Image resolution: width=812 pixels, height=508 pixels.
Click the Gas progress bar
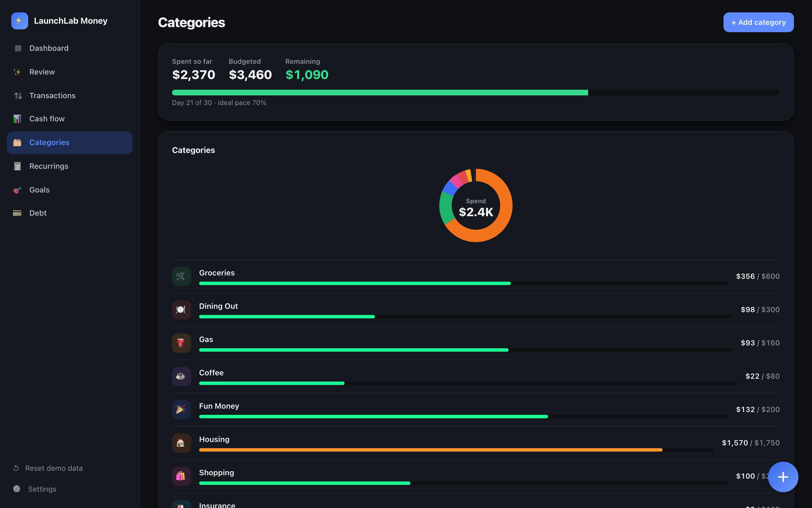(x=466, y=350)
